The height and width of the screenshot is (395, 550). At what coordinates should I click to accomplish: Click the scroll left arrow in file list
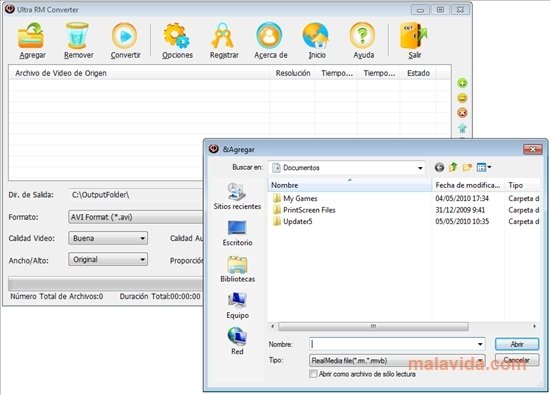(273, 326)
